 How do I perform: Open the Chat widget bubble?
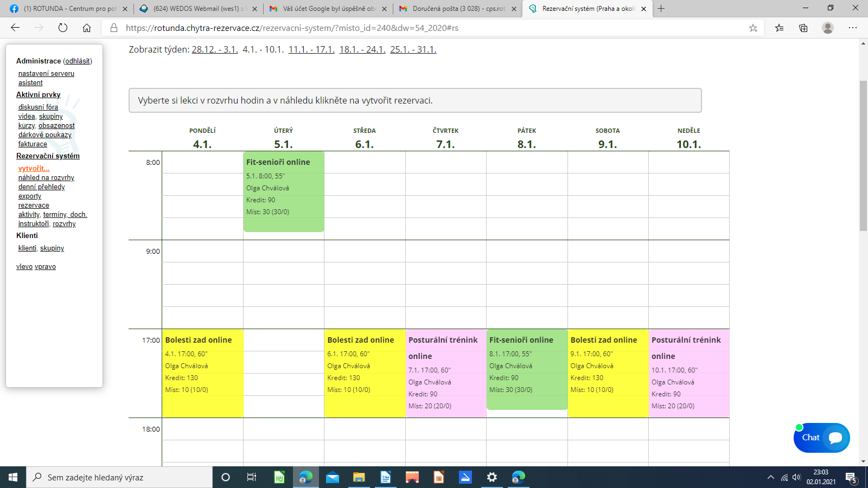click(821, 438)
